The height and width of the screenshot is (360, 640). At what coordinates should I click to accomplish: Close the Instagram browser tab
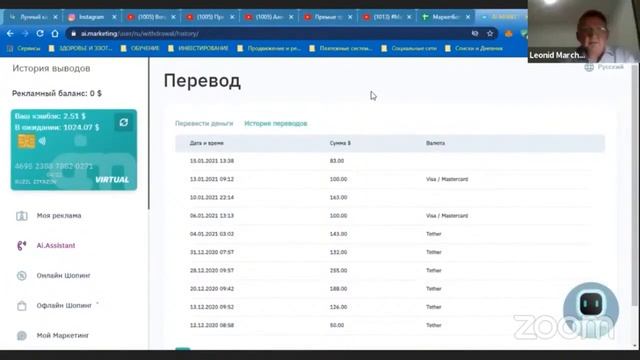(x=114, y=17)
